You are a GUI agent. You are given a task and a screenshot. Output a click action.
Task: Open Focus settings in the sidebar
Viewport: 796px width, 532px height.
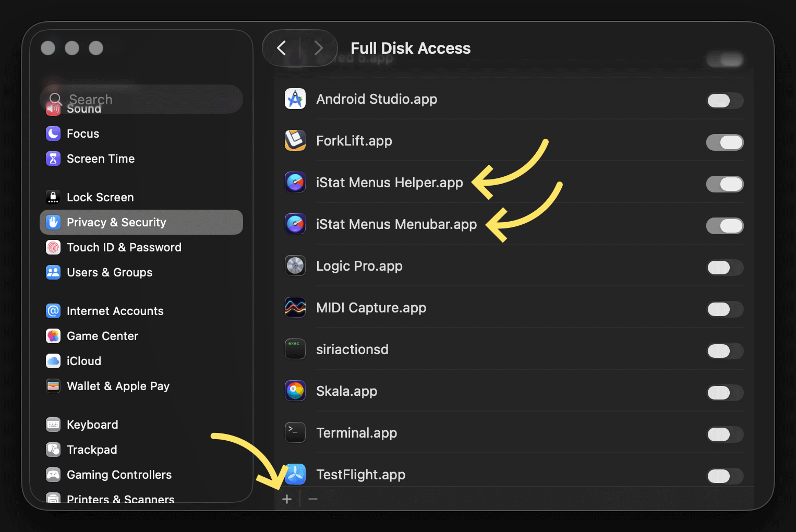coord(141,134)
